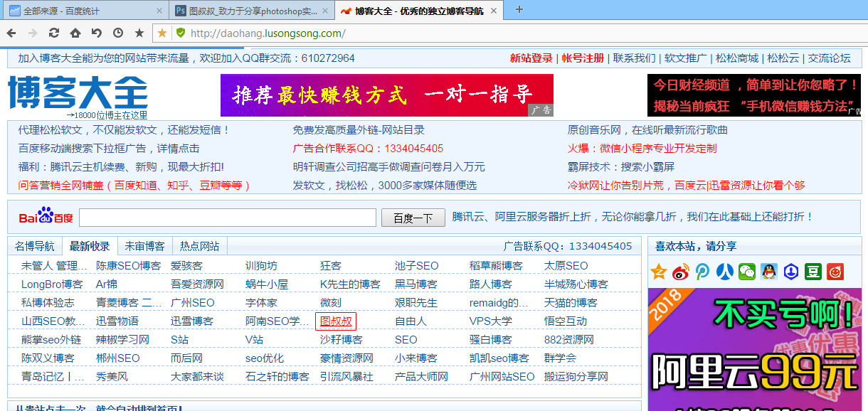Screen dimensions: 868x411
Task: Open the favorites star in the toolbar
Action: tap(139, 33)
